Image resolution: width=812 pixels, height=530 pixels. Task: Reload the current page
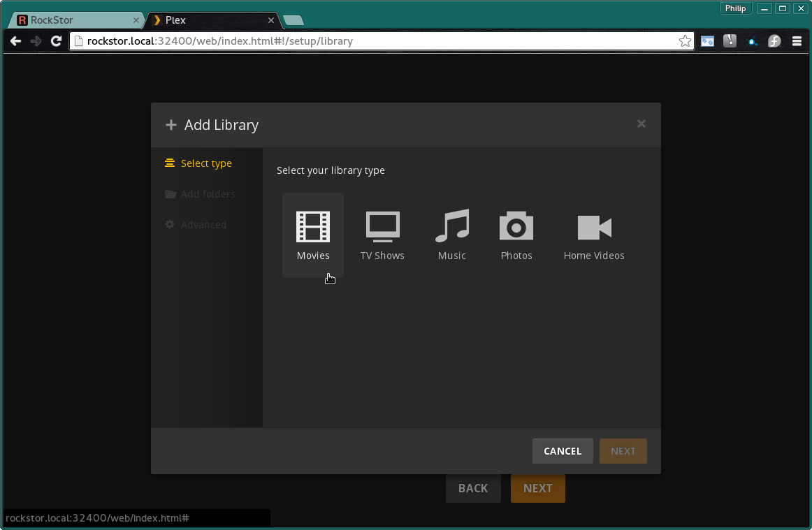coord(57,41)
